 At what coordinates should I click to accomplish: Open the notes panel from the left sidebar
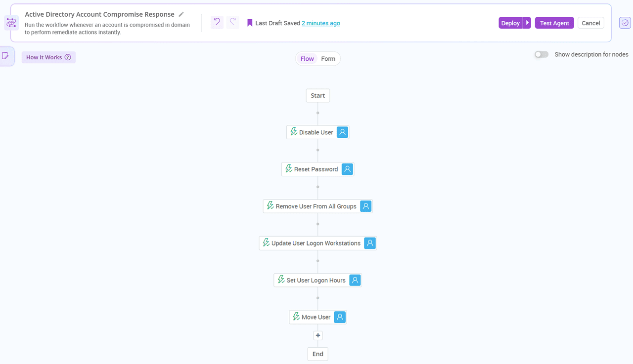6,56
